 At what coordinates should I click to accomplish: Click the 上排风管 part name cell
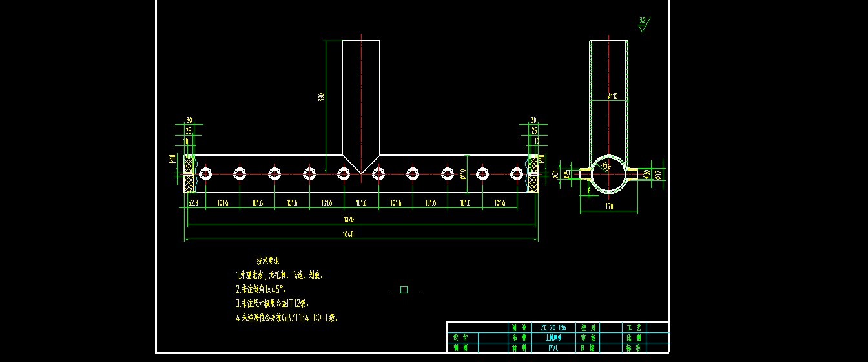coord(553,337)
